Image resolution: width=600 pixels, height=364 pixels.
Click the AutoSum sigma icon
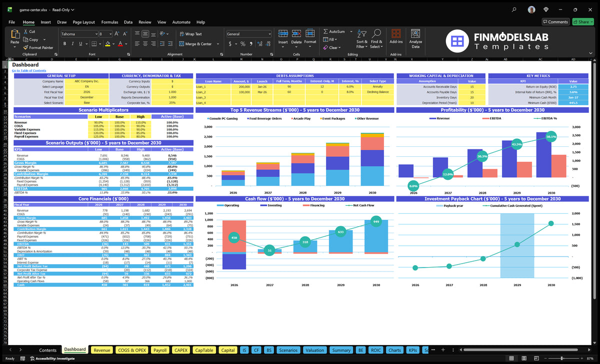pyautogui.click(x=325, y=31)
